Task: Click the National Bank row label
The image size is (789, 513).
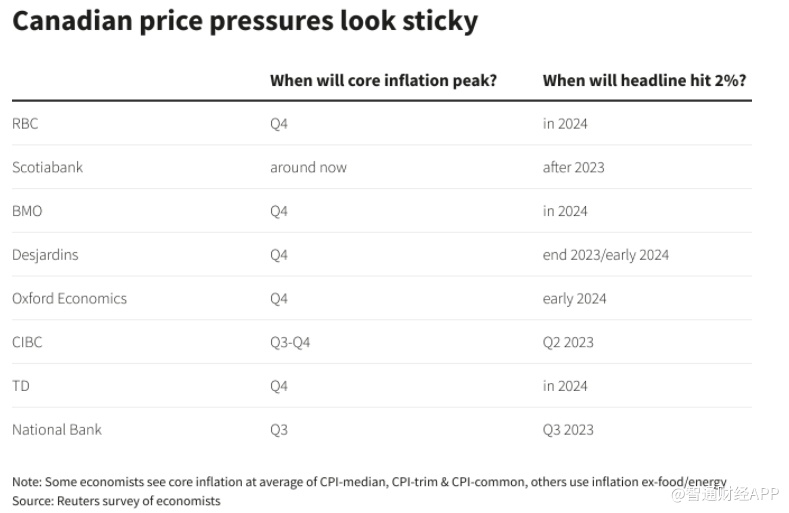Action: pos(57,430)
